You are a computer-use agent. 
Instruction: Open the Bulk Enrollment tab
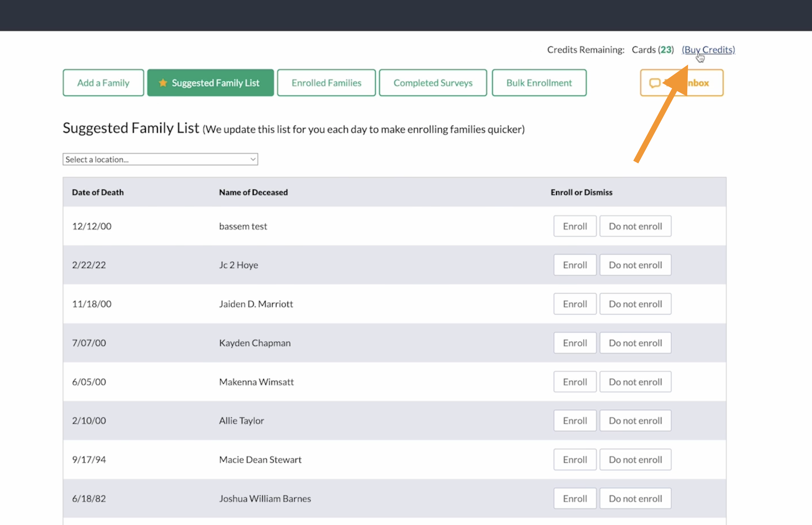(539, 83)
